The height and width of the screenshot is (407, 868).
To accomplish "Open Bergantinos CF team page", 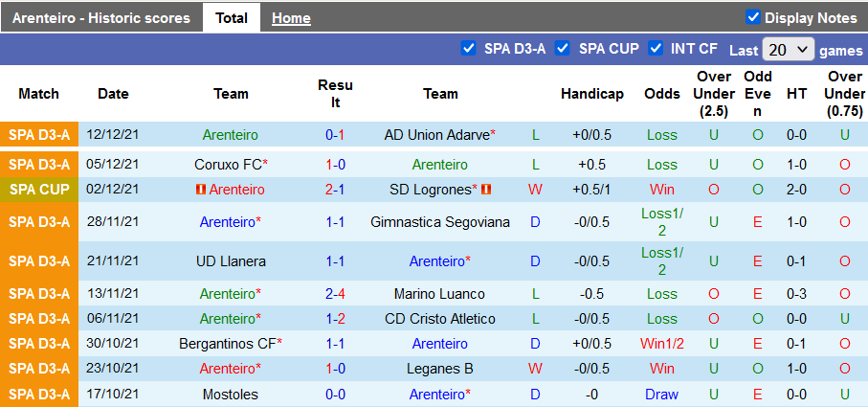I will [227, 343].
